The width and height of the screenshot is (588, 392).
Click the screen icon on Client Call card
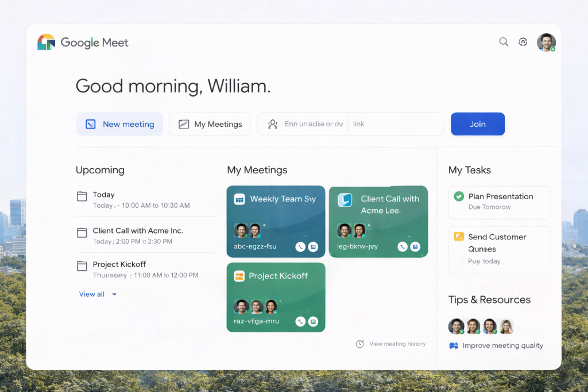point(415,247)
